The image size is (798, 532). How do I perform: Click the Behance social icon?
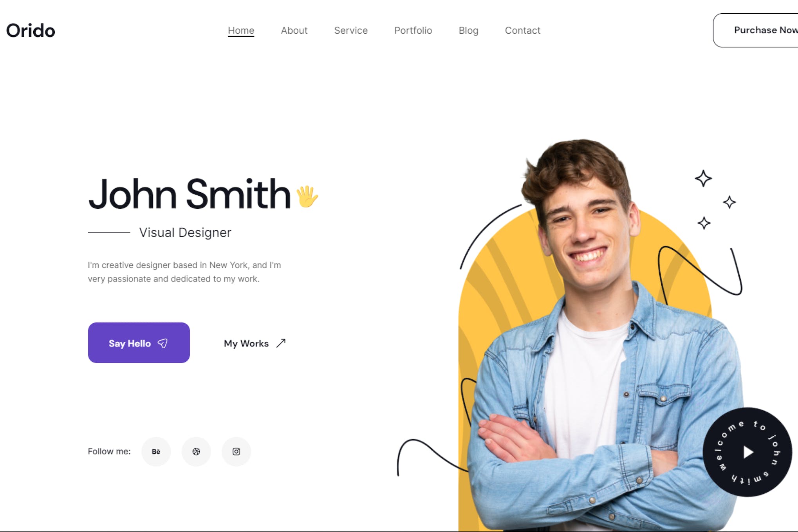156,451
